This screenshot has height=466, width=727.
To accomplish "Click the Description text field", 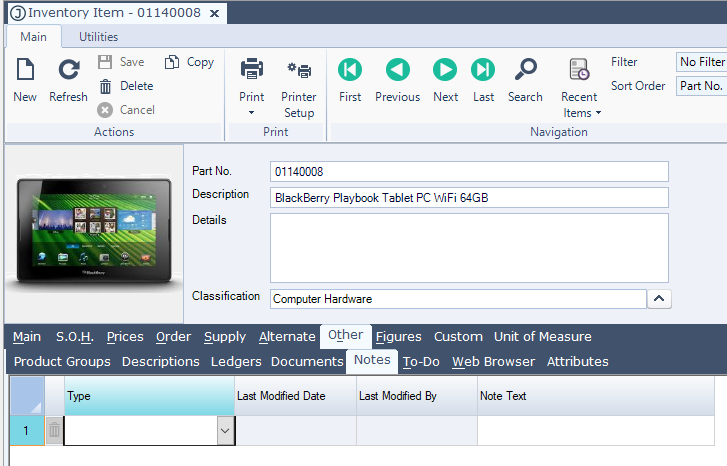I will 469,197.
